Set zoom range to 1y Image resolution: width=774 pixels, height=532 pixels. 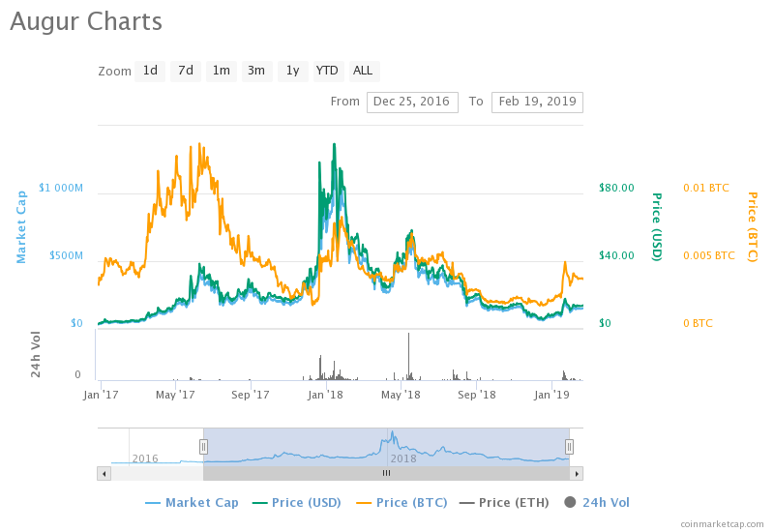click(x=293, y=71)
